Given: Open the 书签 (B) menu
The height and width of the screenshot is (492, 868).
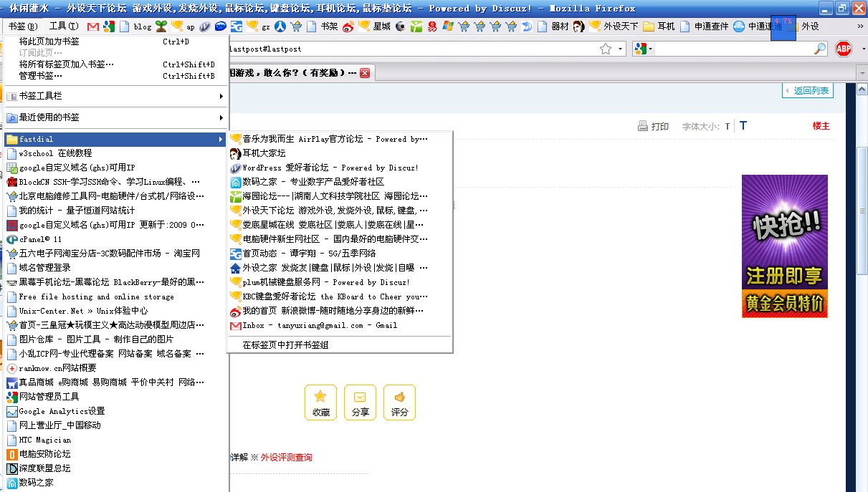Looking at the screenshot, I should pyautogui.click(x=24, y=26).
